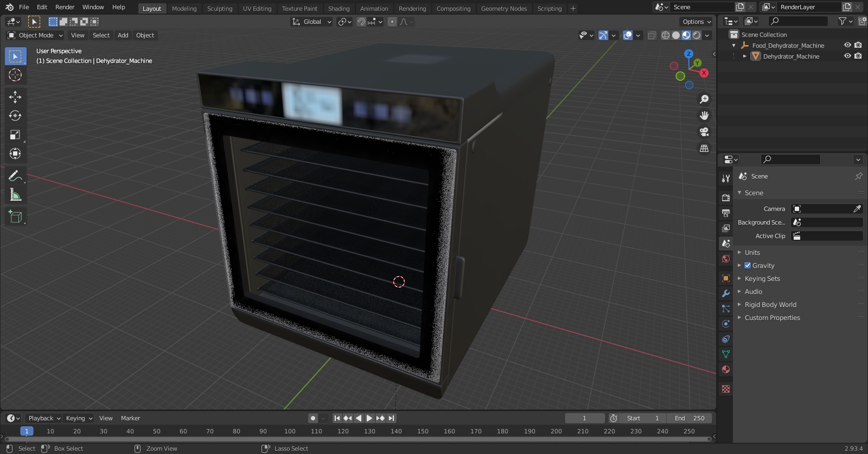Expand Dehydrator_Machine in outliner
868x454 pixels.
coord(745,56)
